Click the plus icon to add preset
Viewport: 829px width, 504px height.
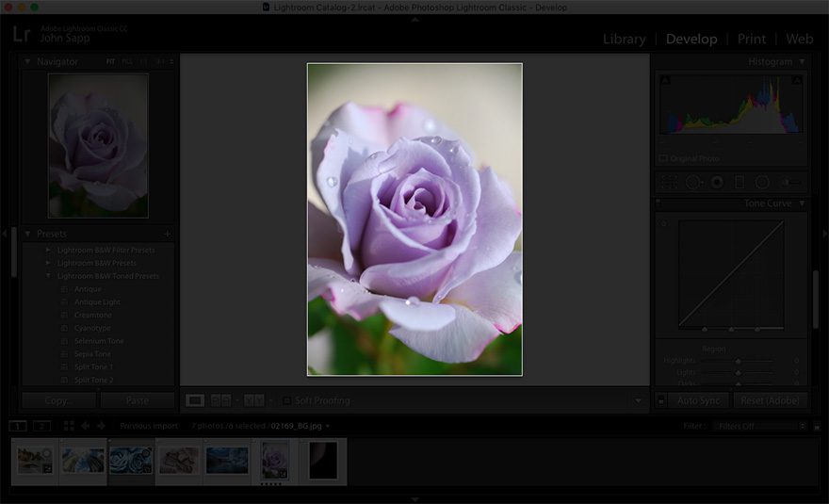click(x=168, y=234)
